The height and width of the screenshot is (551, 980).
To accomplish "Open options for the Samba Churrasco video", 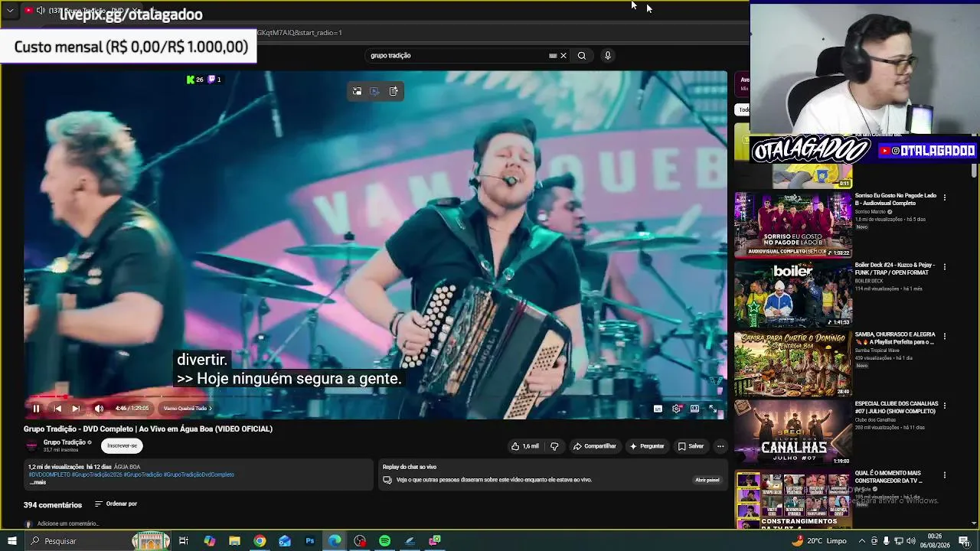I will click(945, 336).
